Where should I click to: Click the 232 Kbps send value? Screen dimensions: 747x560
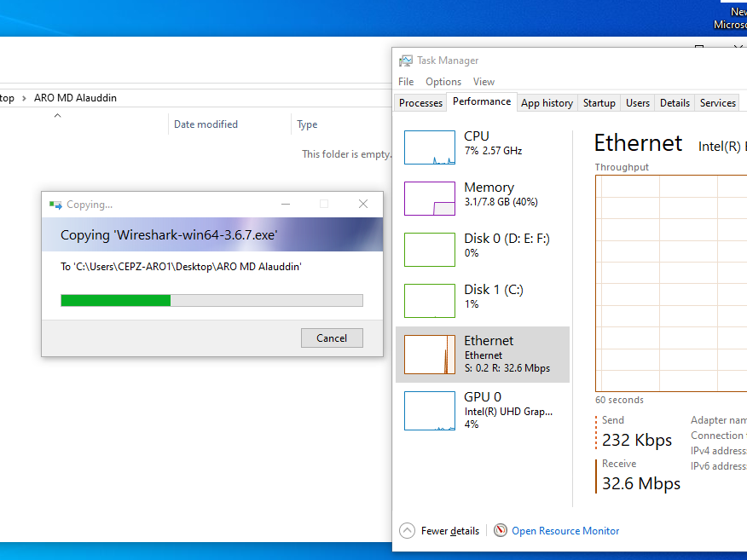[636, 440]
